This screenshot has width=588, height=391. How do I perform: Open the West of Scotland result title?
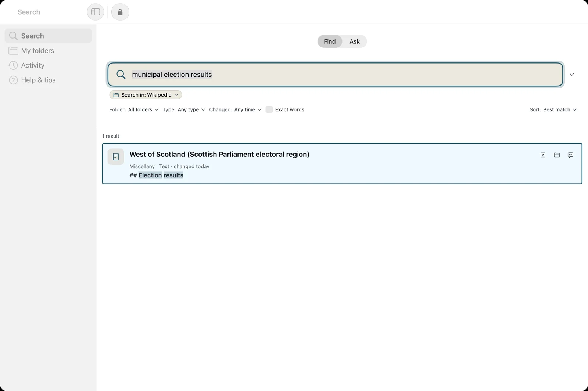219,155
